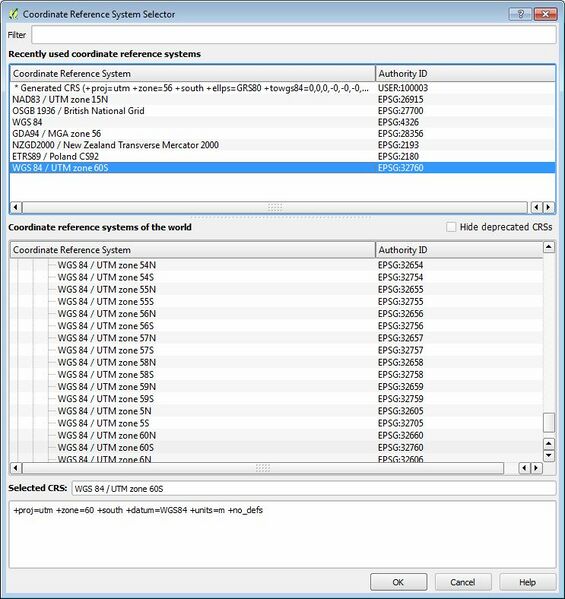Click the EPSG:4326 authority ID cell
565x599 pixels.
click(398, 122)
